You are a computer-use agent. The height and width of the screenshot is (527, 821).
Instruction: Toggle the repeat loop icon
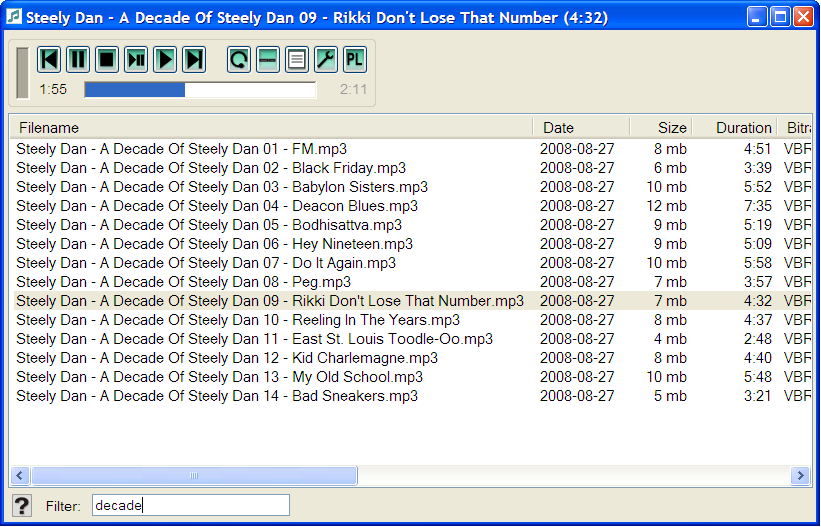pos(239,59)
